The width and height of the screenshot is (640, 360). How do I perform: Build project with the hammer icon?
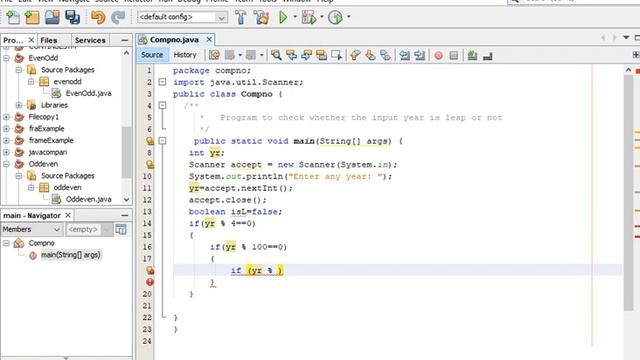(x=241, y=17)
